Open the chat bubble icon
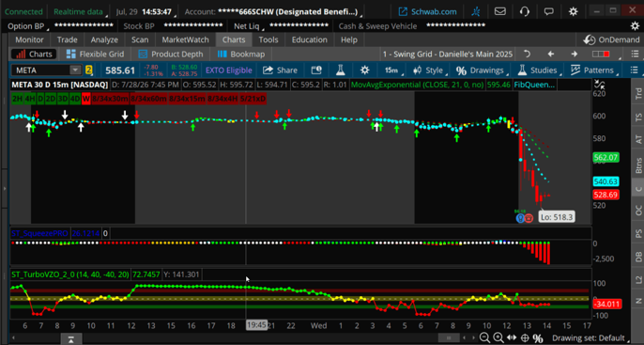The width and height of the screenshot is (644, 345). 548,11
